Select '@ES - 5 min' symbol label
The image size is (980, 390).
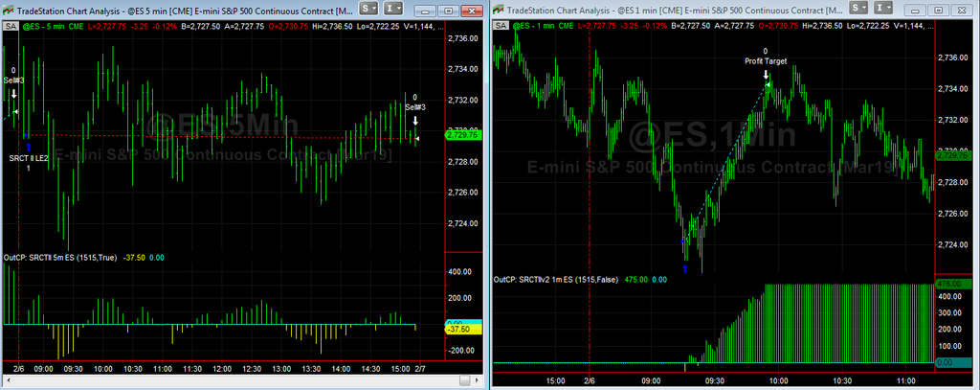[41, 27]
